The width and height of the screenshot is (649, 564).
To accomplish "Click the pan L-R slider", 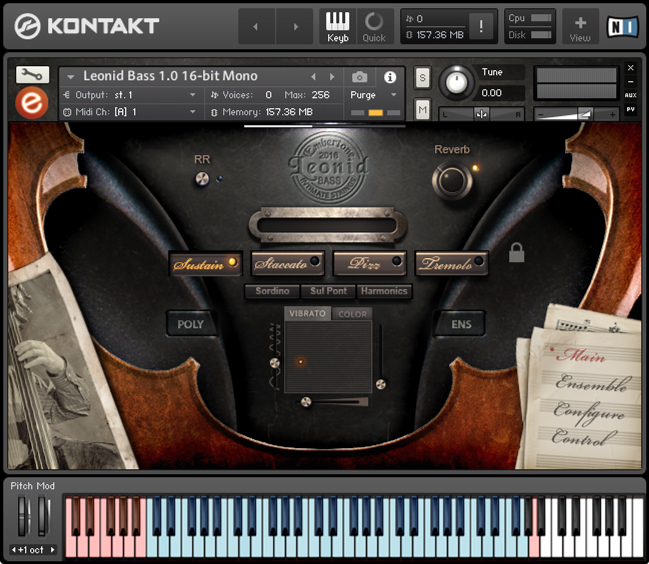I will tap(481, 115).
